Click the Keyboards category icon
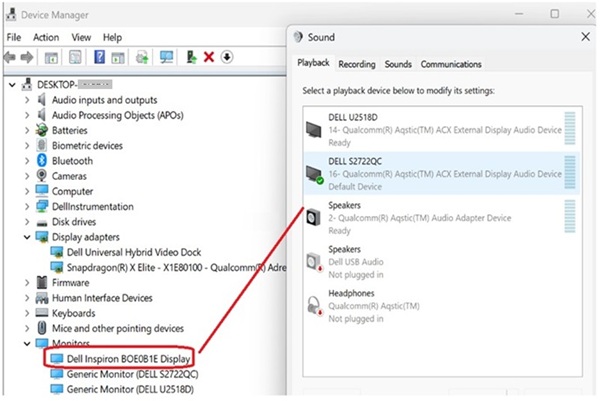 [x=42, y=313]
